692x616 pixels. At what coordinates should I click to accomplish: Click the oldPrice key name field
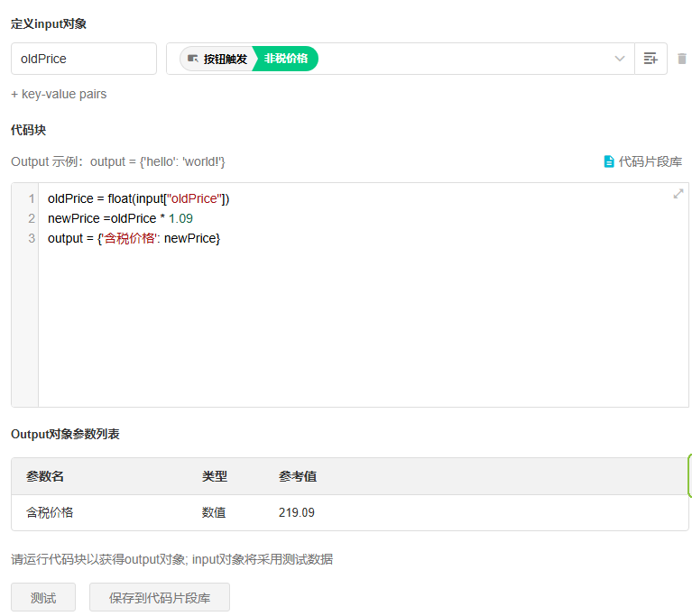point(83,59)
